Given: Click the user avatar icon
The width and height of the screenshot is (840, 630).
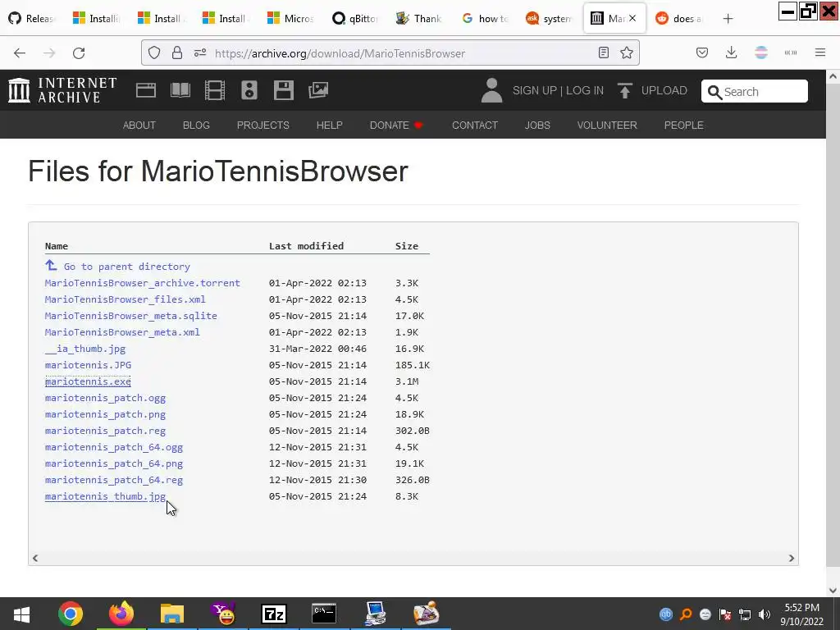Looking at the screenshot, I should coord(491,90).
